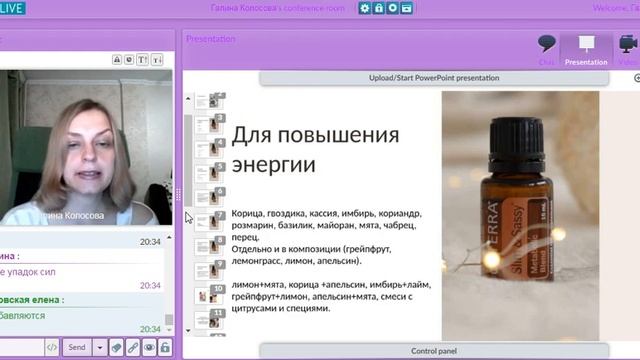Switch to the Chat speech-bubble view

coord(547,50)
